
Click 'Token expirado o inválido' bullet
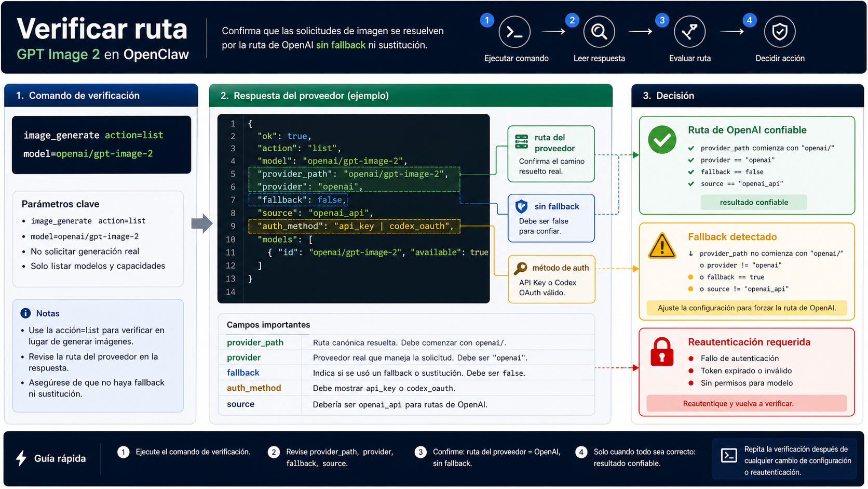tap(746, 371)
